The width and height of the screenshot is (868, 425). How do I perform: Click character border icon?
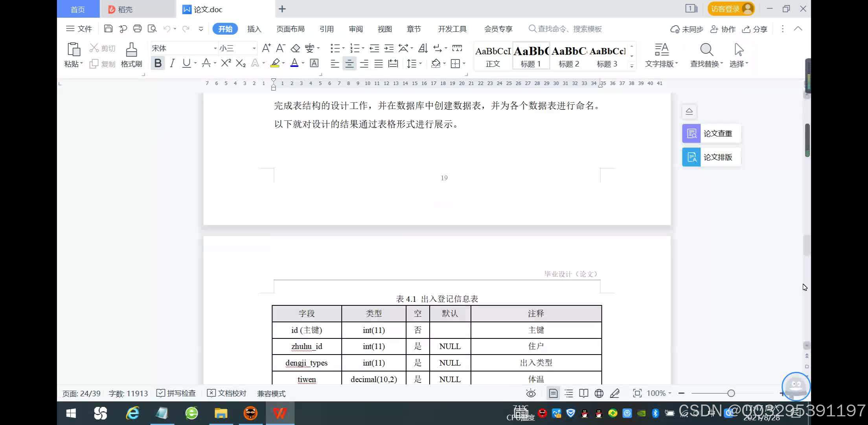(x=314, y=63)
